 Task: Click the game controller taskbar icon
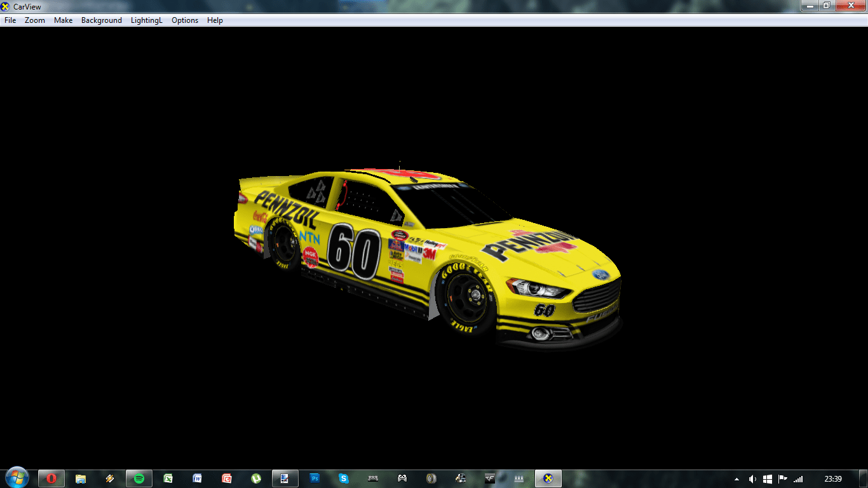pos(402,478)
